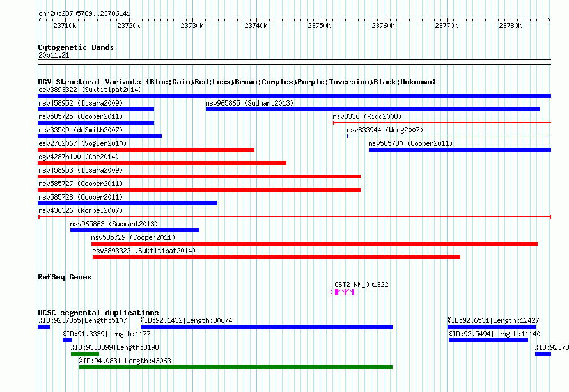
Task: Click the 23780k ruler position
Action: 510,26
